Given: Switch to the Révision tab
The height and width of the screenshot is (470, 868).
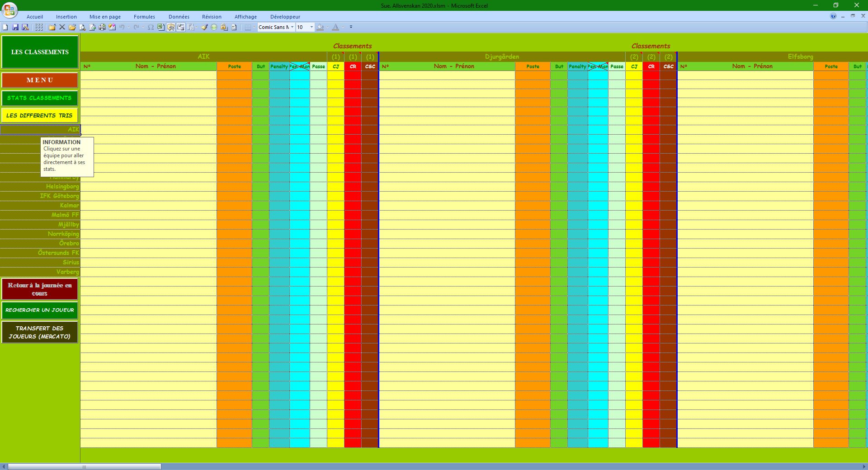Looking at the screenshot, I should point(212,17).
